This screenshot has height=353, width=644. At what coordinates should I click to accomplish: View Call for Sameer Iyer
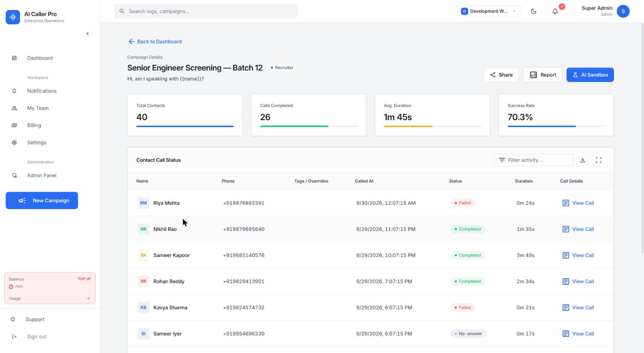[x=578, y=334]
